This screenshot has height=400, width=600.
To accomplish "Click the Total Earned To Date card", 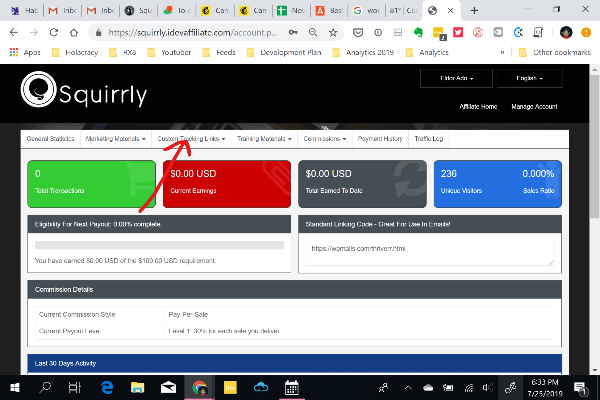I will (362, 184).
